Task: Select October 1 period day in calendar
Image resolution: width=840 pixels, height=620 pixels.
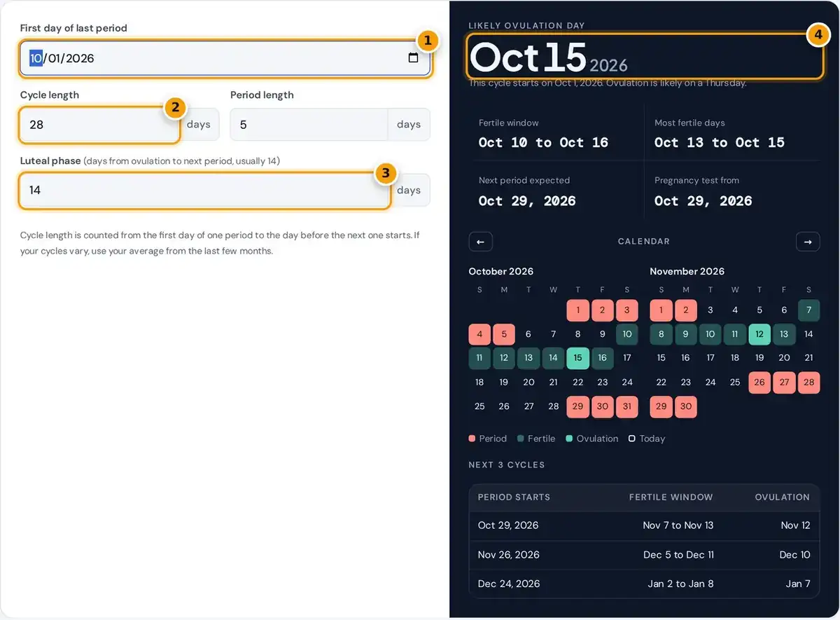Action: coord(577,310)
